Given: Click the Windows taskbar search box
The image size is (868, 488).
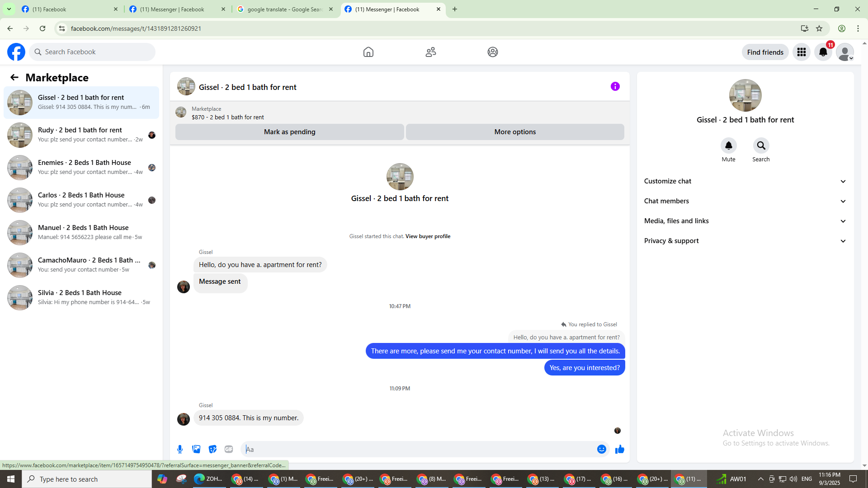Looking at the screenshot, I should (x=87, y=479).
